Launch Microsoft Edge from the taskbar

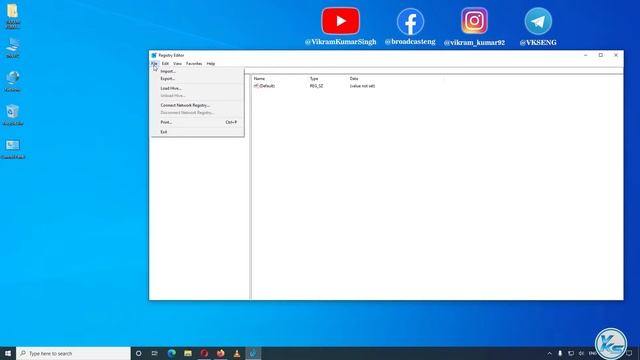coord(171,353)
